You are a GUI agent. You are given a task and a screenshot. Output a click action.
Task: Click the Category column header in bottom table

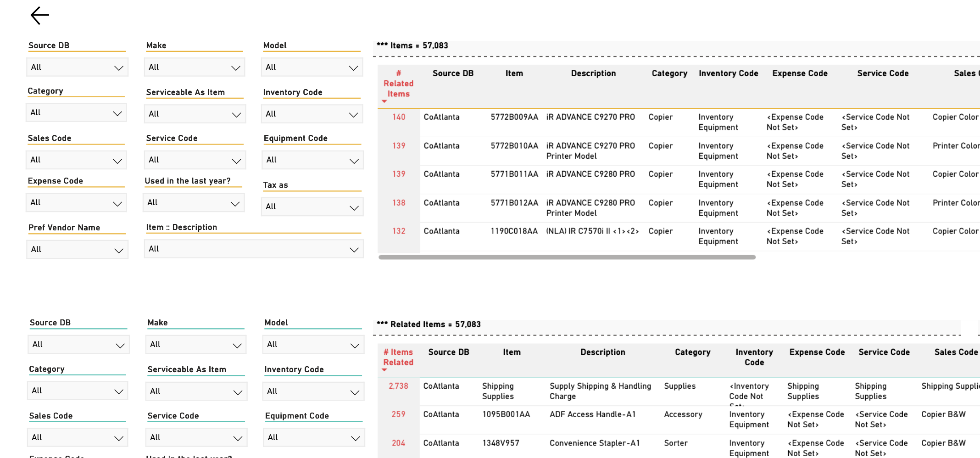pos(692,352)
